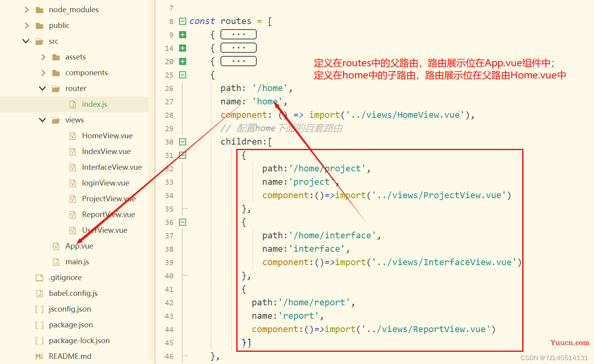
Task: Click the assets folder icon
Action: [x=56, y=57]
